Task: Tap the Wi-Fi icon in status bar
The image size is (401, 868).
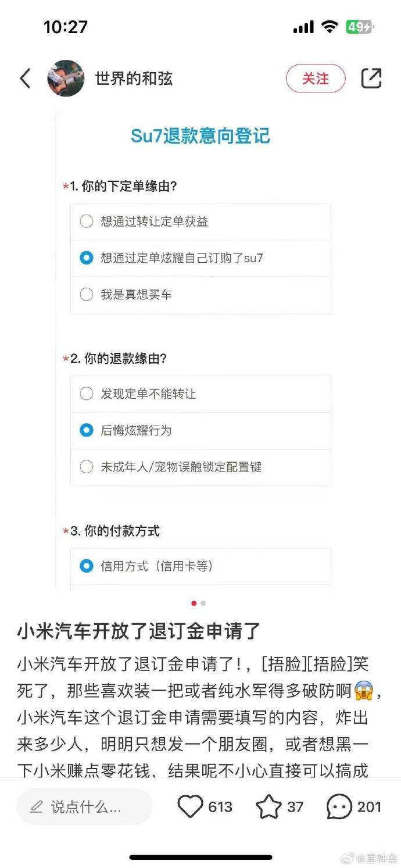Action: point(330,27)
